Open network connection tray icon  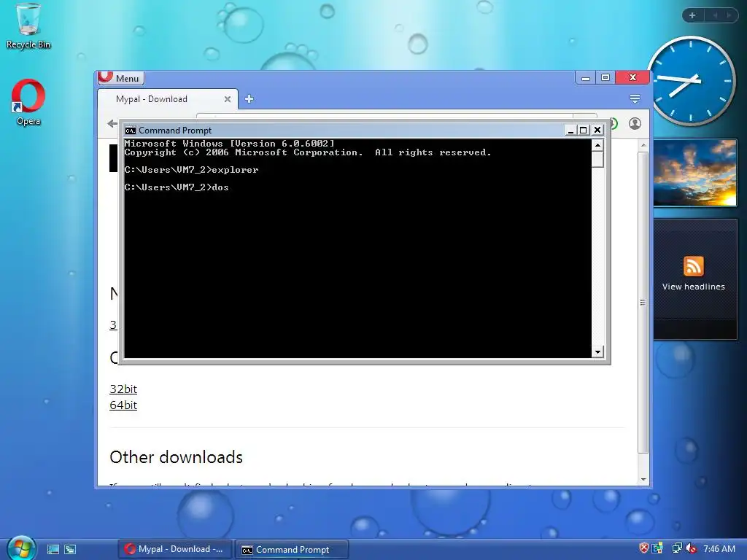click(x=676, y=548)
